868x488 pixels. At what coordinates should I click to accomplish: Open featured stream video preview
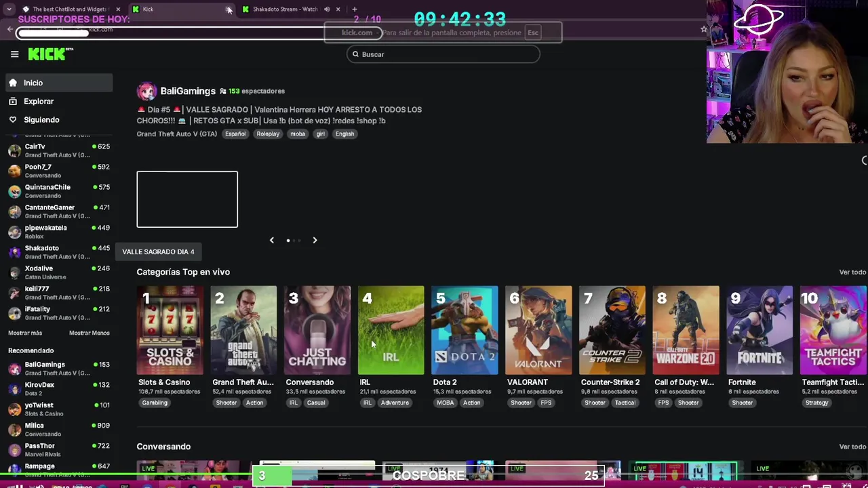click(187, 199)
